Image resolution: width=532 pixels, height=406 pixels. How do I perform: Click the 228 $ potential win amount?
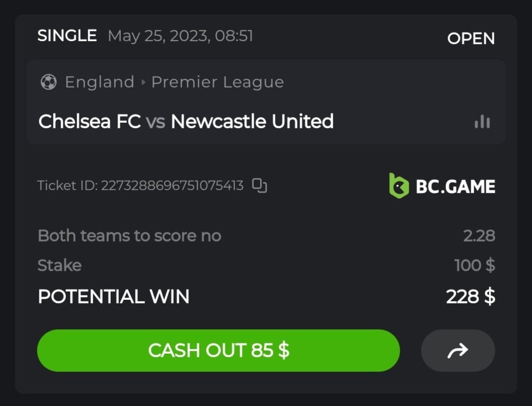(x=470, y=296)
